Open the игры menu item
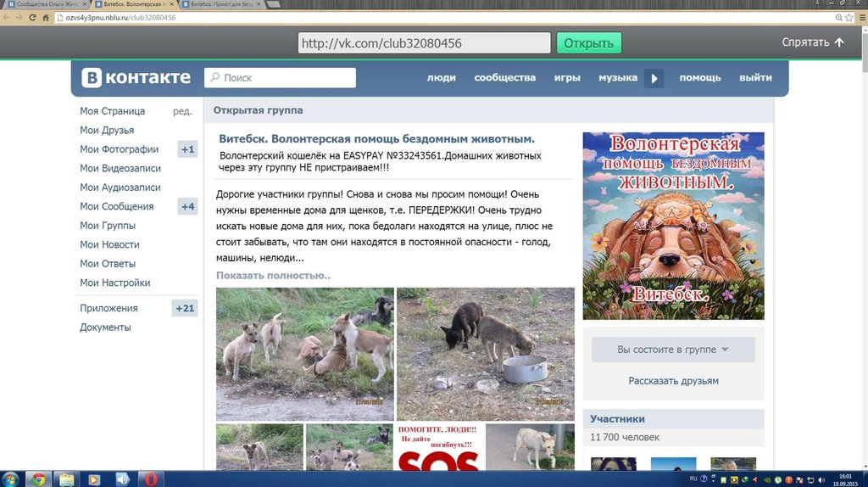 point(567,77)
